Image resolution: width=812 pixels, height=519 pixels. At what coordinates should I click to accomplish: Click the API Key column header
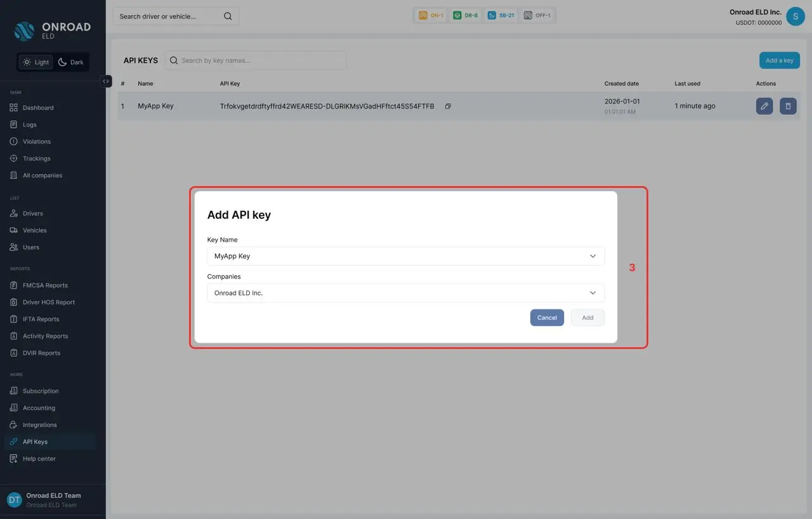click(x=230, y=84)
